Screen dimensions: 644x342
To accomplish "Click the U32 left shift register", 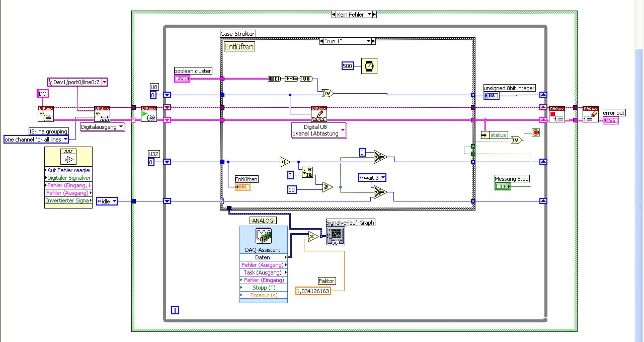I will (x=167, y=162).
